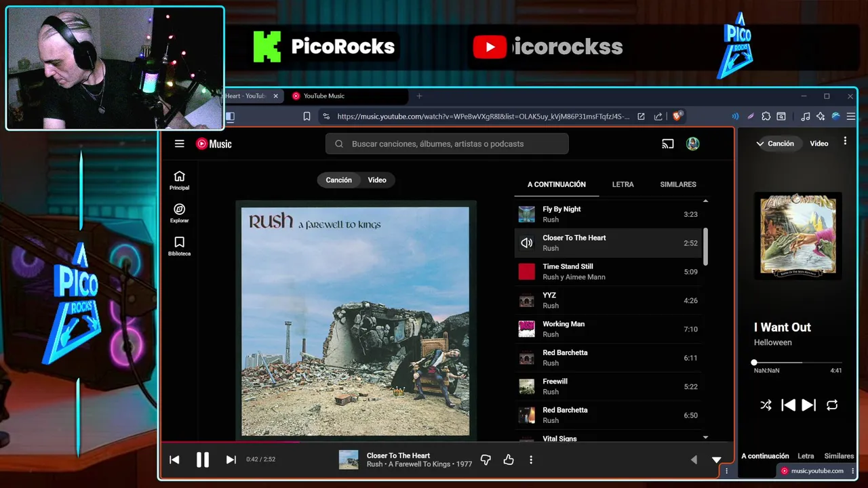The image size is (868, 488).
Task: Skip to previous track in bottom bar
Action: pos(174,460)
